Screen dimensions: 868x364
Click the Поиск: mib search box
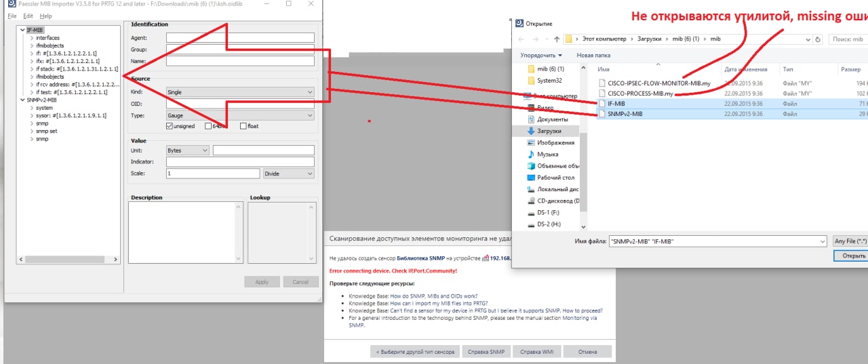[849, 39]
